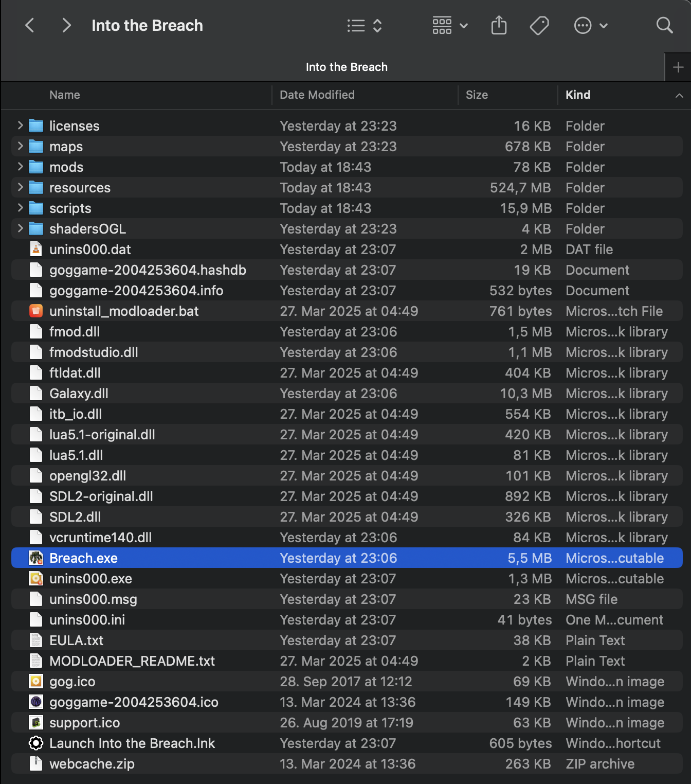Select the unins000.msg file name
The image size is (691, 784).
tap(93, 599)
